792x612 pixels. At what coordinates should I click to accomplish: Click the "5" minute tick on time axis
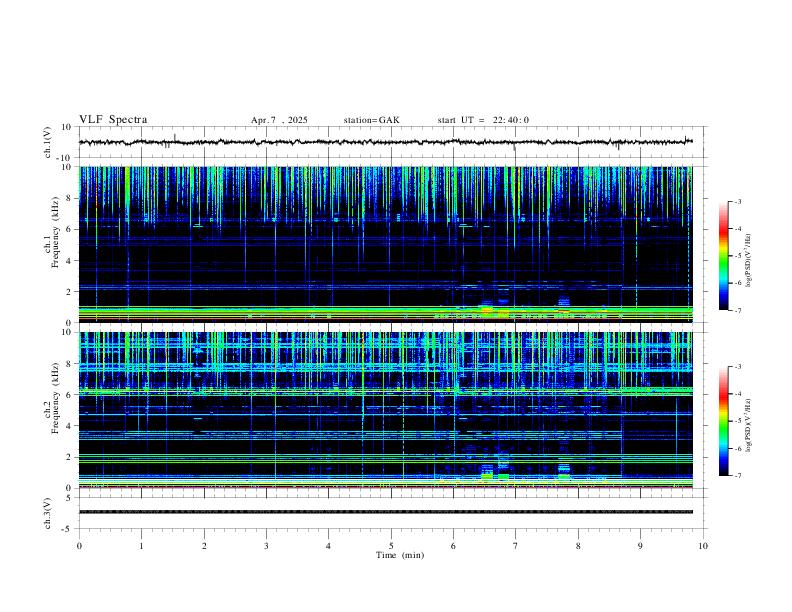[391, 546]
